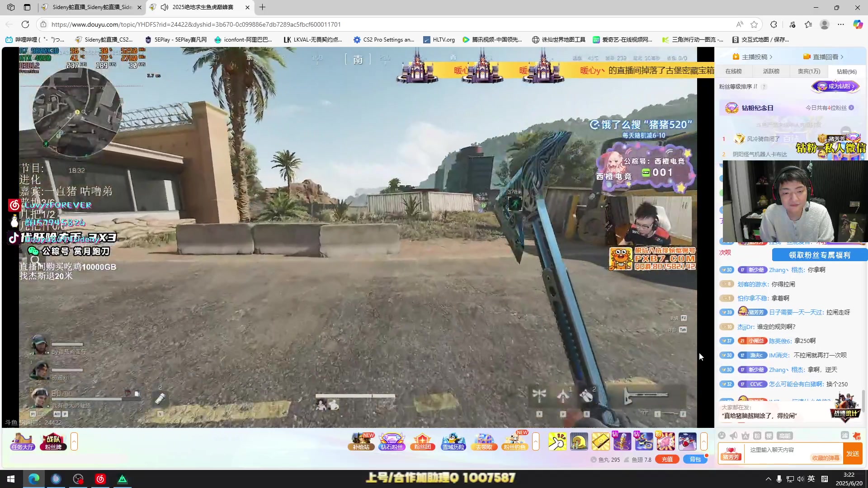Open Edge from the taskbar

(34, 479)
